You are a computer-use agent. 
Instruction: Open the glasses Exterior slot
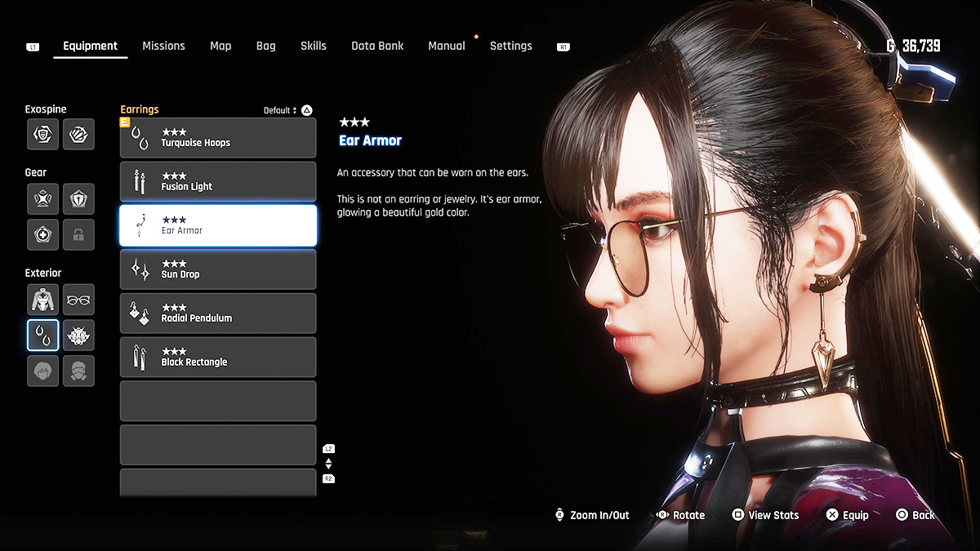(x=78, y=300)
